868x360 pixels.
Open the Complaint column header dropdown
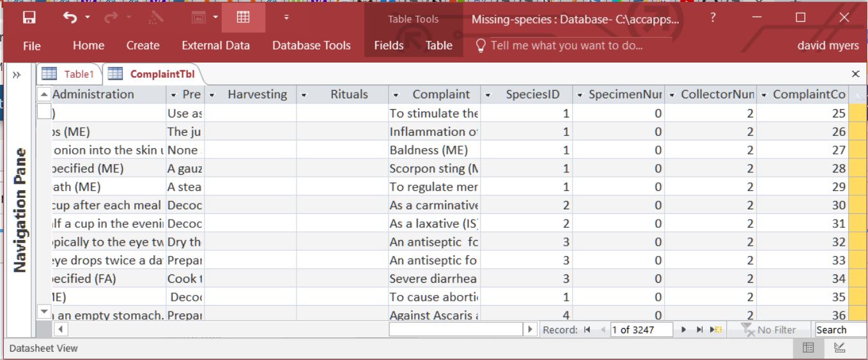396,95
